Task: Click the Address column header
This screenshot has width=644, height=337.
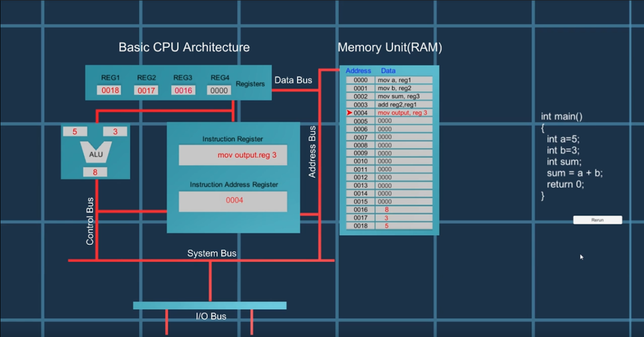Action: tap(358, 70)
